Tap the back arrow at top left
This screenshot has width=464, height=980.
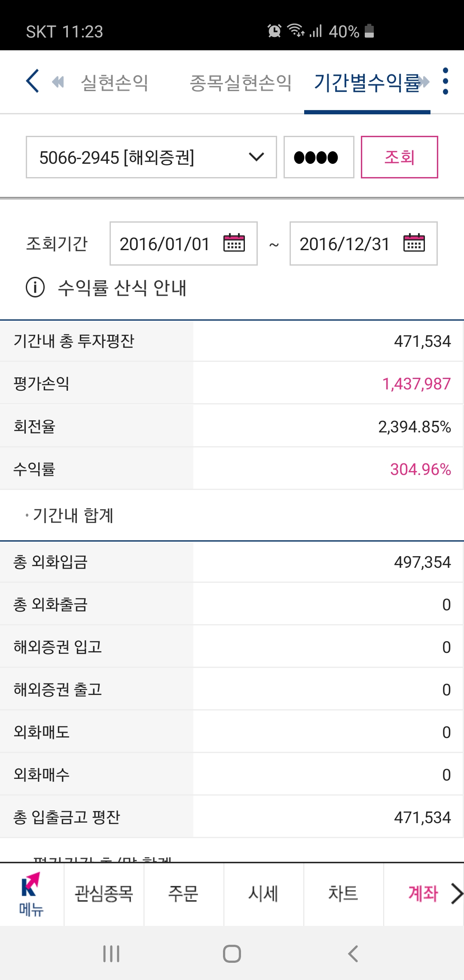click(32, 82)
